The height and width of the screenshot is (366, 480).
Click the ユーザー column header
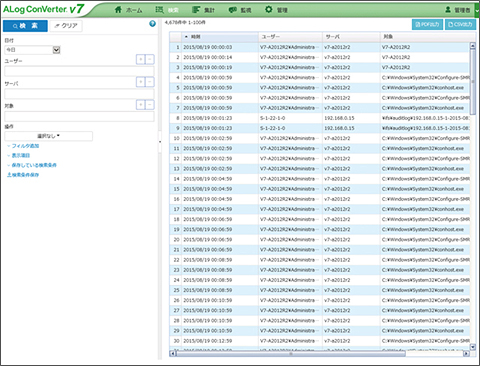click(x=290, y=37)
